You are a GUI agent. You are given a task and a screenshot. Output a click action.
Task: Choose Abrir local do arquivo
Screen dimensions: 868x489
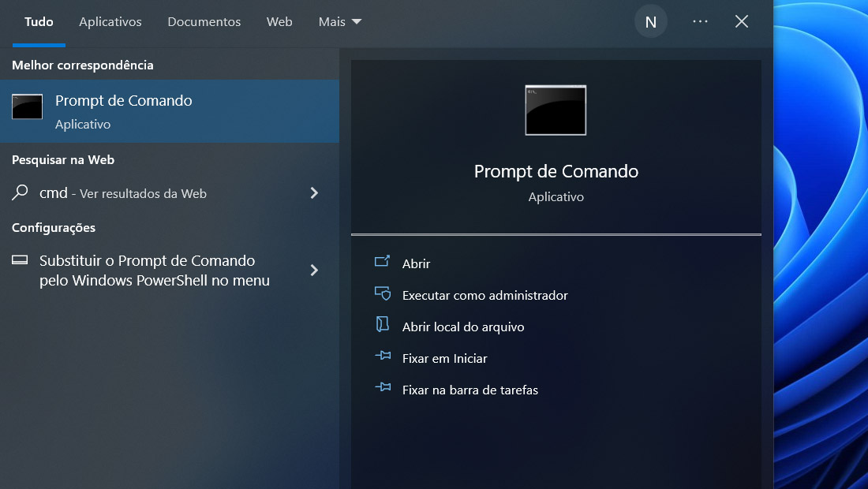[462, 327]
